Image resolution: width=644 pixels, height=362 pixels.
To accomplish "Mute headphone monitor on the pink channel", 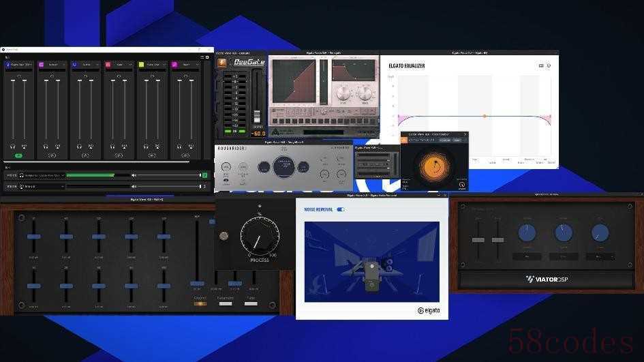I will pyautogui.click(x=112, y=147).
